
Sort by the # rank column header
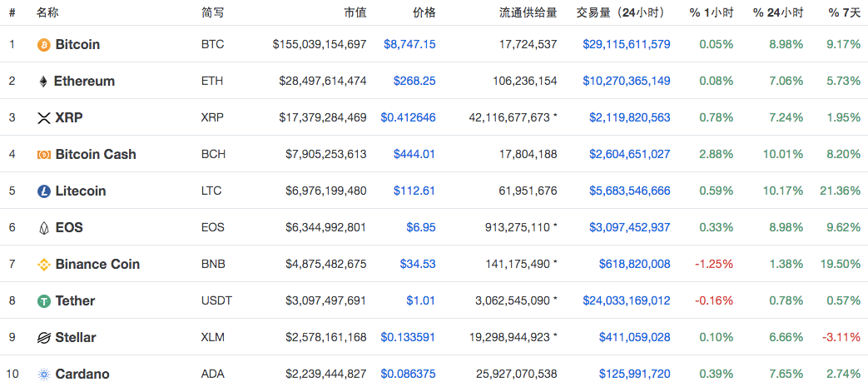coord(12,12)
